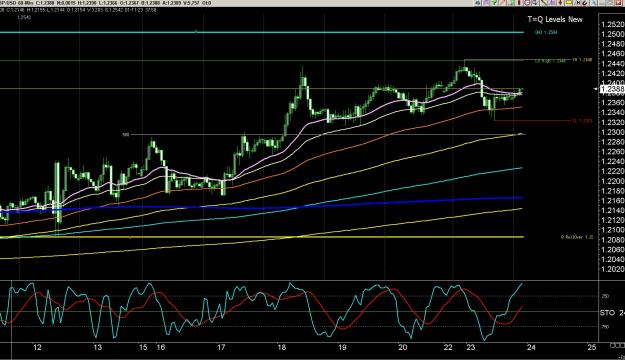Click date 12 on the time axis

[37, 347]
